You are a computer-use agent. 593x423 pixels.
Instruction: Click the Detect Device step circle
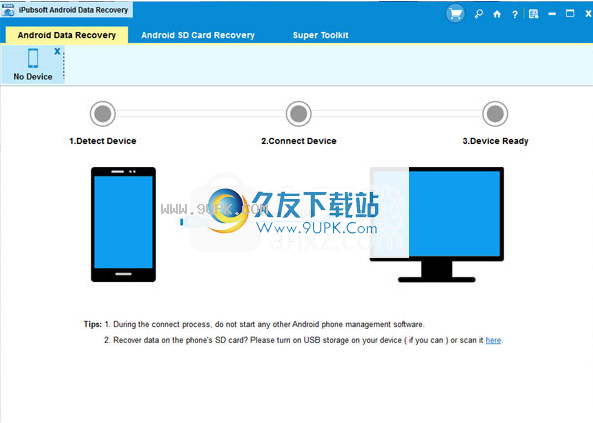pos(102,114)
